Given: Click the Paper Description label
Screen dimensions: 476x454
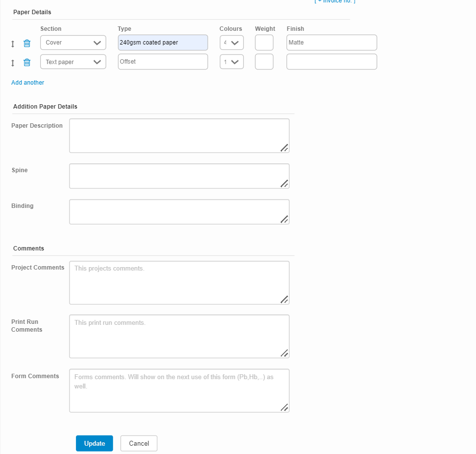Looking at the screenshot, I should pyautogui.click(x=37, y=126).
